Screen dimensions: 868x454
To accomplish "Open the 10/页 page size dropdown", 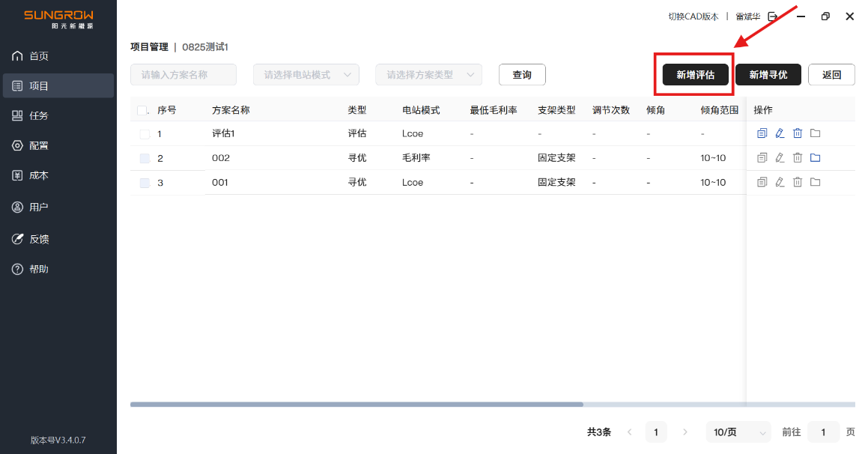I will [x=738, y=432].
